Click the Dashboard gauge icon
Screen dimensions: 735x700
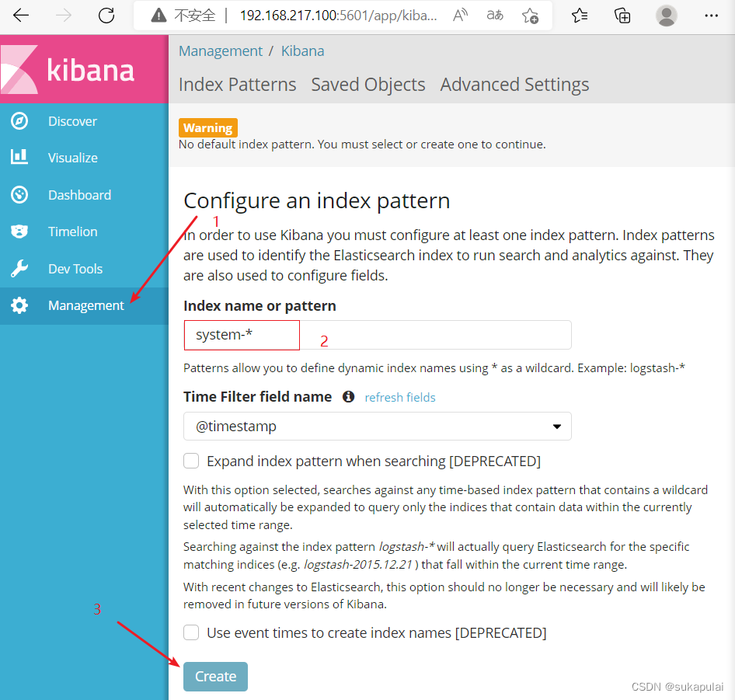19,194
